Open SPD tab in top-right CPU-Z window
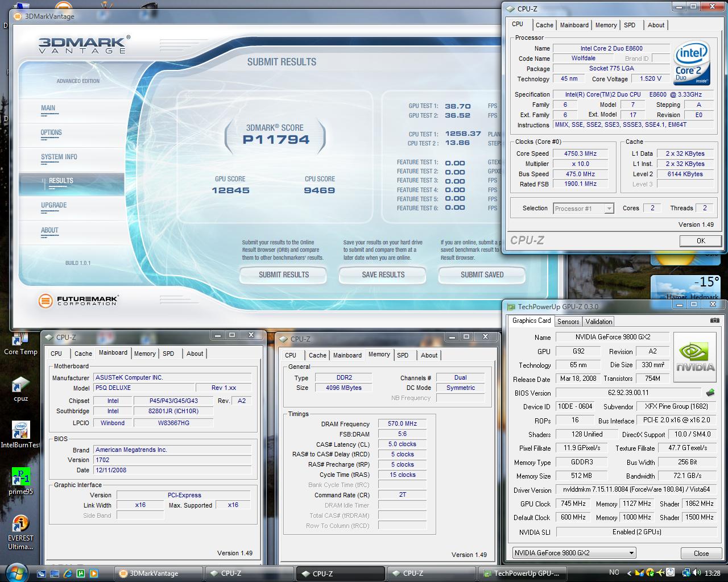This screenshot has width=728, height=582. (630, 25)
